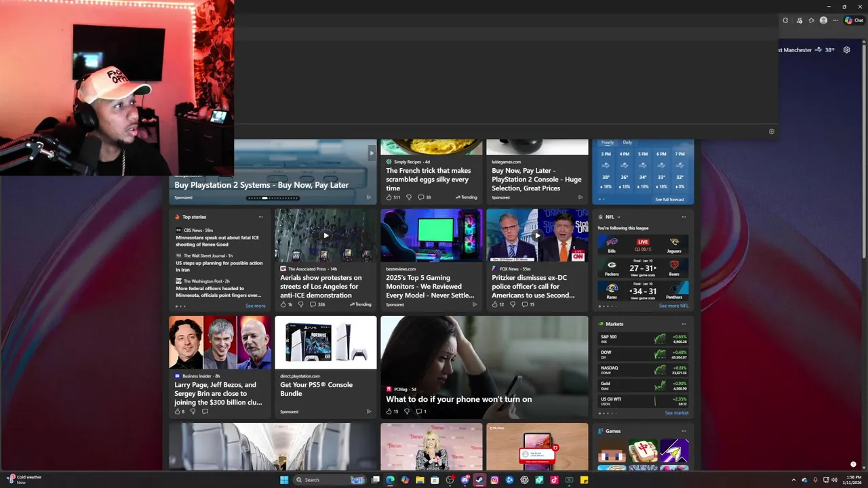
Task: Open the Top stories See more link
Action: 256,306
